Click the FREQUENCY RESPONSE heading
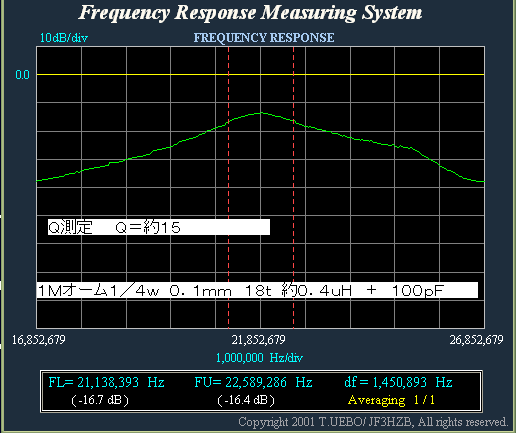 (264, 38)
